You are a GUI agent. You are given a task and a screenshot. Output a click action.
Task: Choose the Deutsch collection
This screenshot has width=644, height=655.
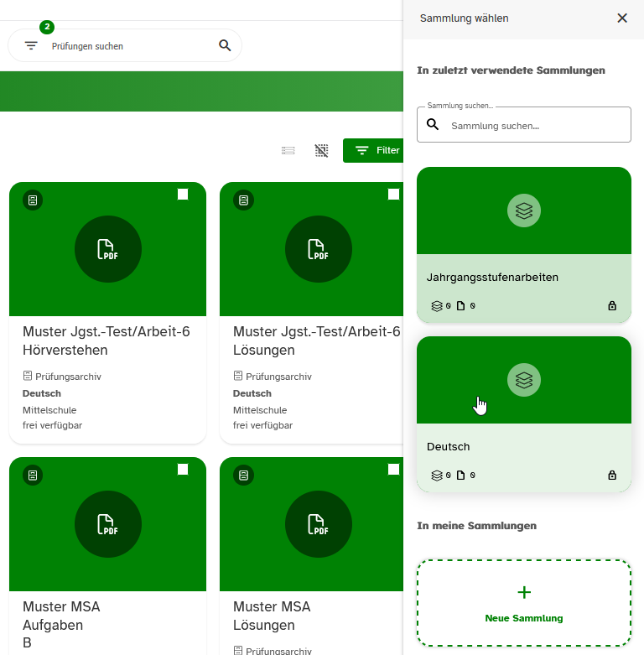coord(524,415)
